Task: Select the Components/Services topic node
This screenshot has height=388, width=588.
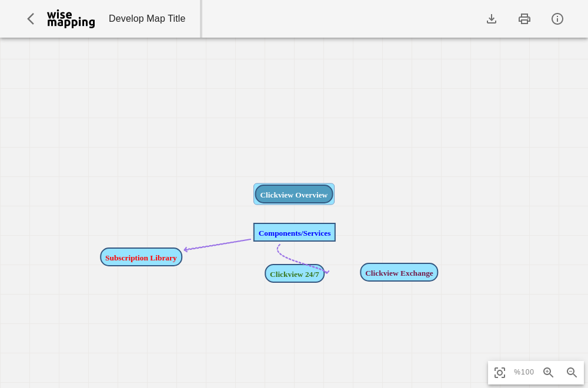Action: click(295, 232)
